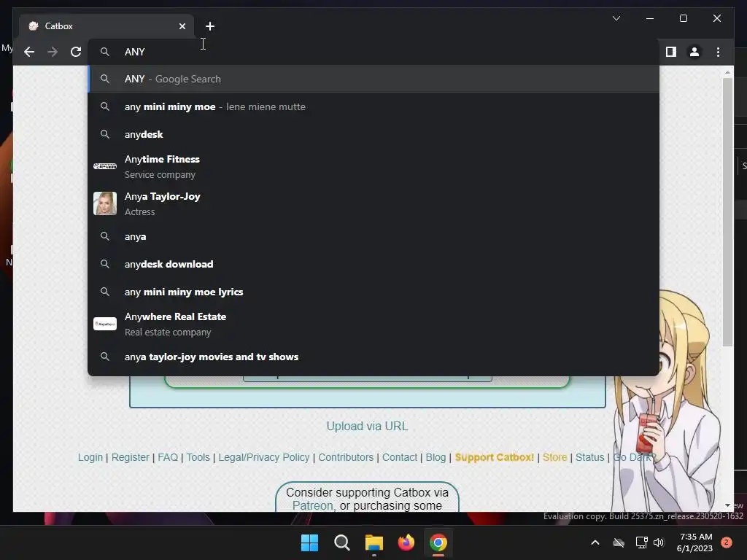Viewport: 747px width, 560px height.
Task: Open the Legal/Privacy Policy link
Action: point(264,457)
